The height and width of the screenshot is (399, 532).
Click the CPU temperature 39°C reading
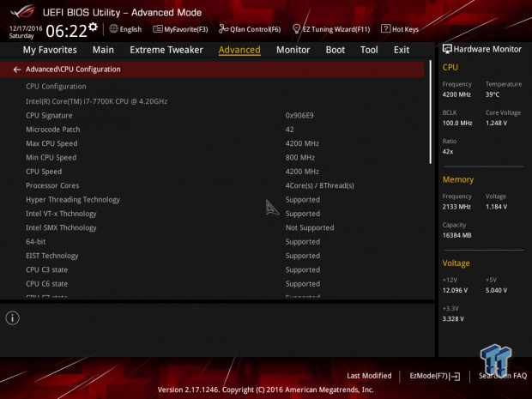(493, 94)
